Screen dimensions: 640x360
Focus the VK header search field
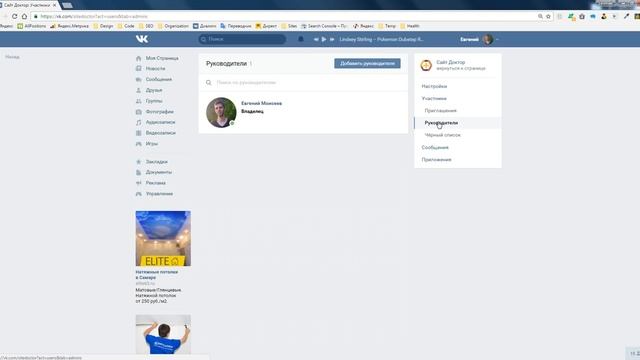pos(242,39)
